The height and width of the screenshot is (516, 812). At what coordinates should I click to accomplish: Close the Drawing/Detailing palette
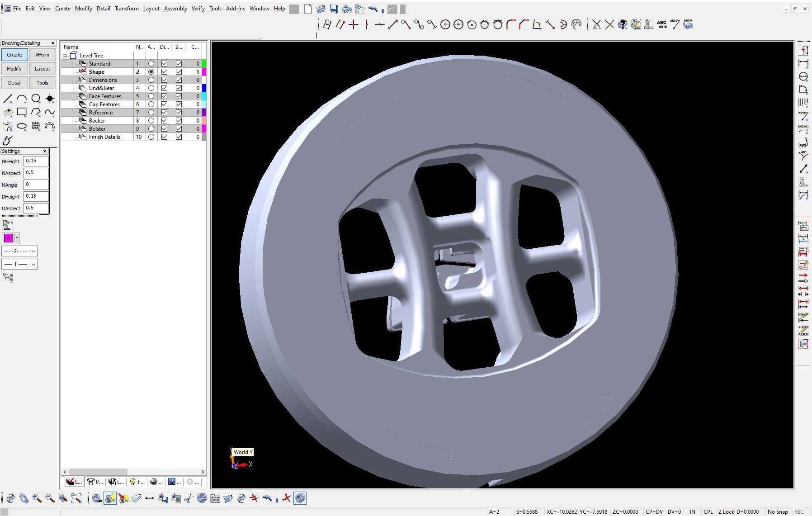click(x=53, y=43)
